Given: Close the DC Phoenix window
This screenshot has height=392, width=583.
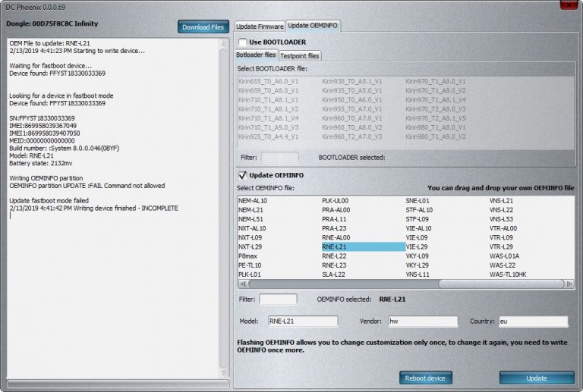Looking at the screenshot, I should click(569, 5).
